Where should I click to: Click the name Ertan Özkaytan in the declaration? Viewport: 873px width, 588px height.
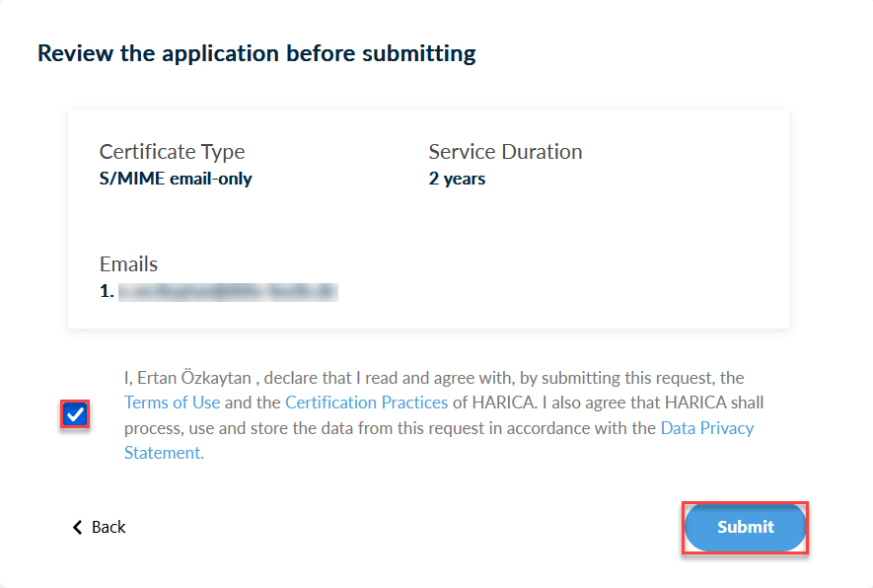tap(194, 378)
